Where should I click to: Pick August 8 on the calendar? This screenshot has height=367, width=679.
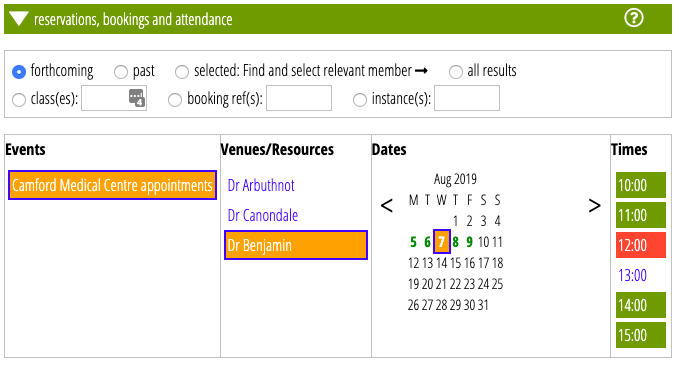pyautogui.click(x=456, y=241)
